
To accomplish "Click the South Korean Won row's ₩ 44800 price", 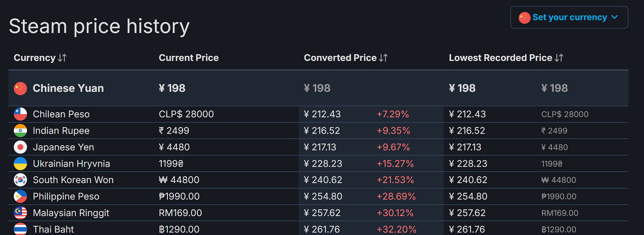I will point(179,180).
